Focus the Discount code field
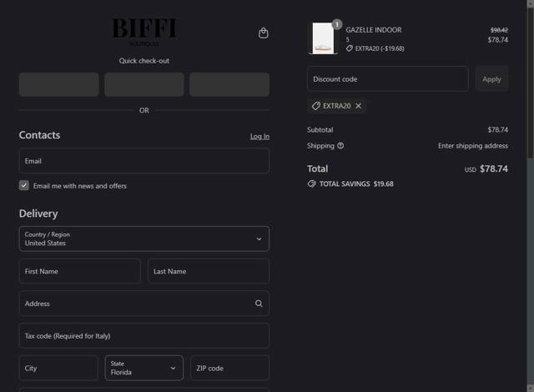Image resolution: width=534 pixels, height=392 pixels. [388, 79]
